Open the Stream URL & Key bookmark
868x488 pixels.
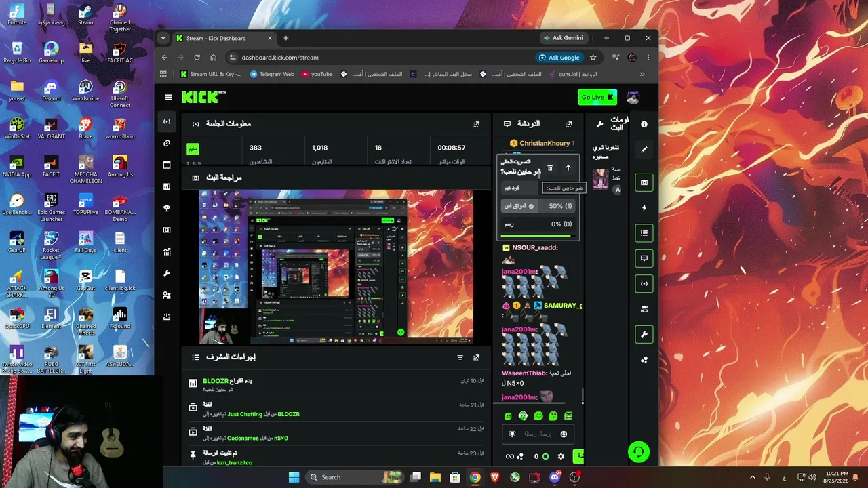[x=212, y=74]
